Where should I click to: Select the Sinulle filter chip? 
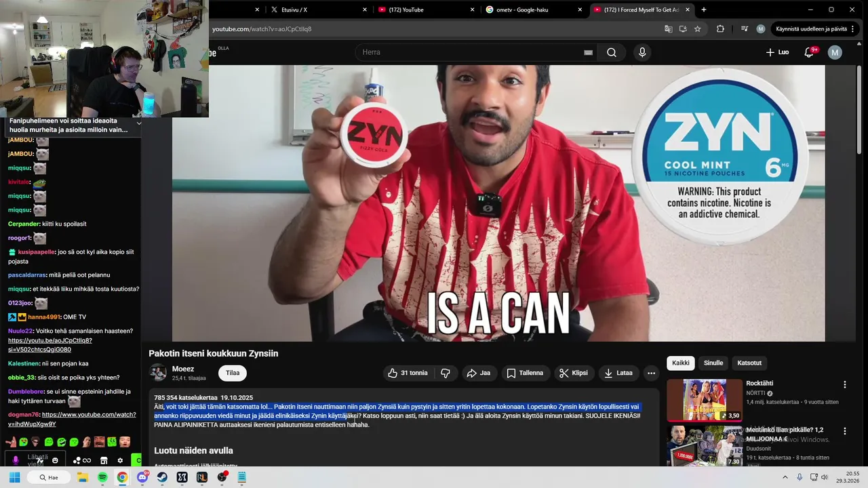(x=713, y=363)
